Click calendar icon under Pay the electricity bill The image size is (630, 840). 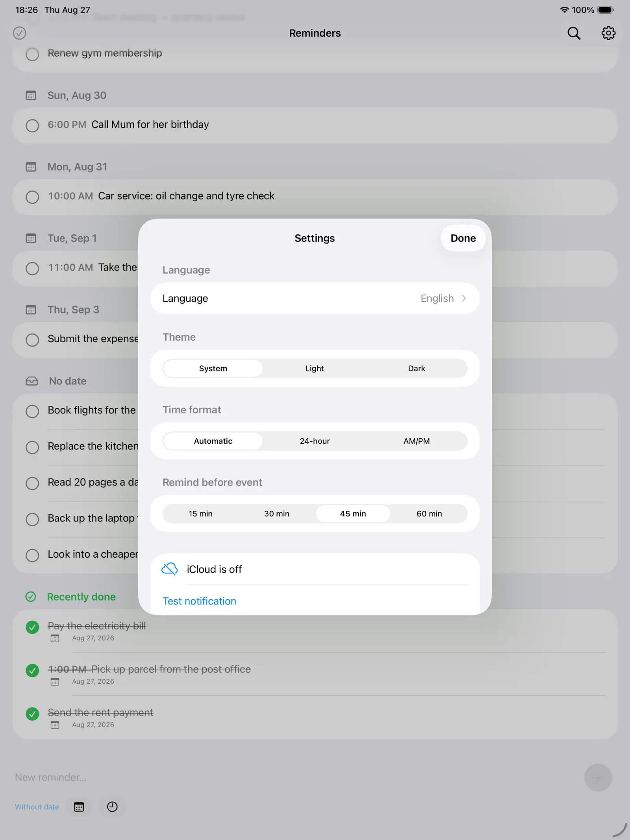55,638
